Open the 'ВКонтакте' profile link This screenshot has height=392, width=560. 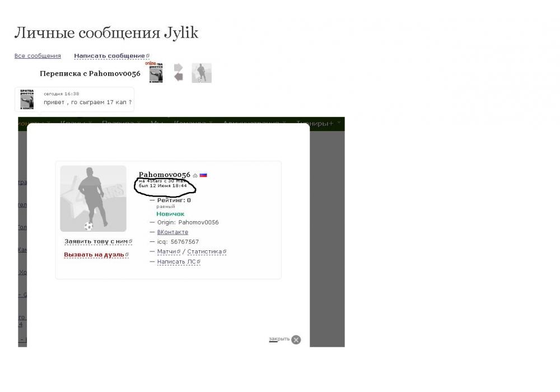pos(172,232)
